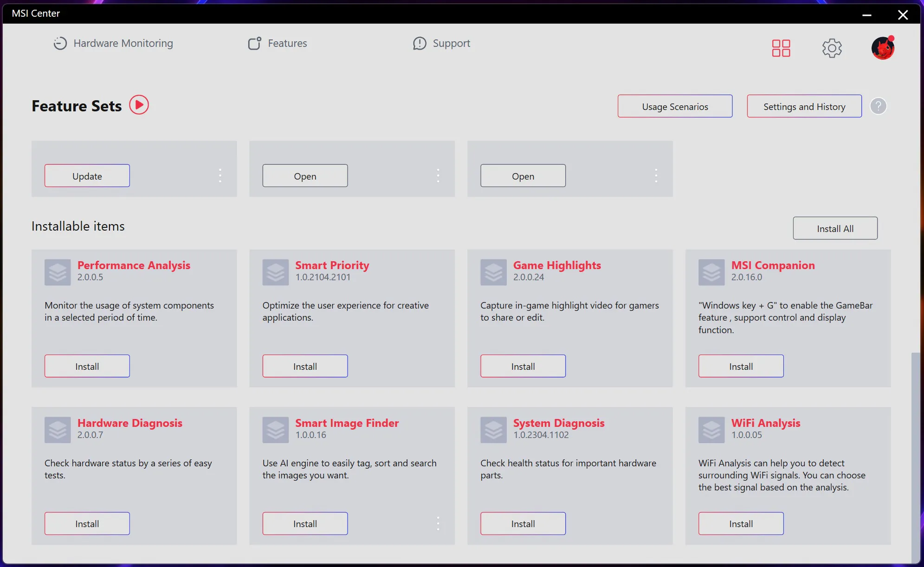
Task: Click the MSI Companion title
Action: pos(773,265)
